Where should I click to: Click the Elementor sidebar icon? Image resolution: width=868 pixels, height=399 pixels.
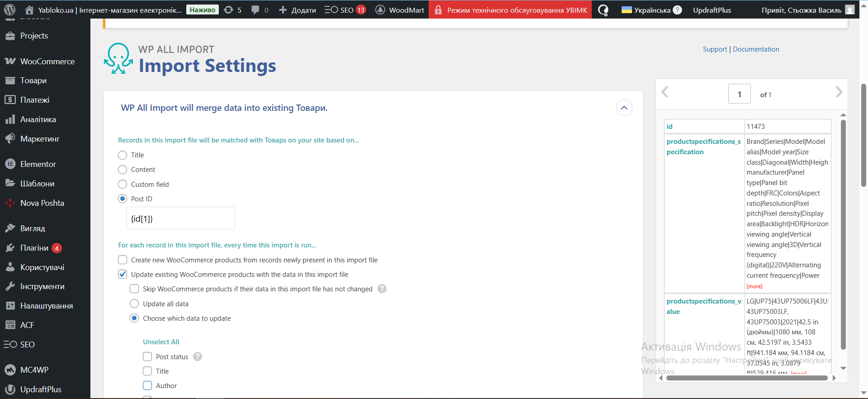(10, 164)
